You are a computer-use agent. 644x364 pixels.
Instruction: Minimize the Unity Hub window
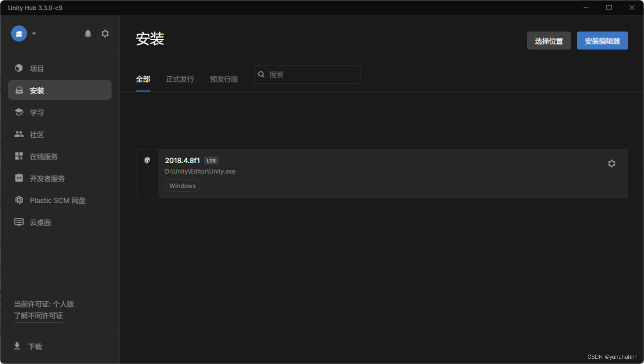coord(586,8)
